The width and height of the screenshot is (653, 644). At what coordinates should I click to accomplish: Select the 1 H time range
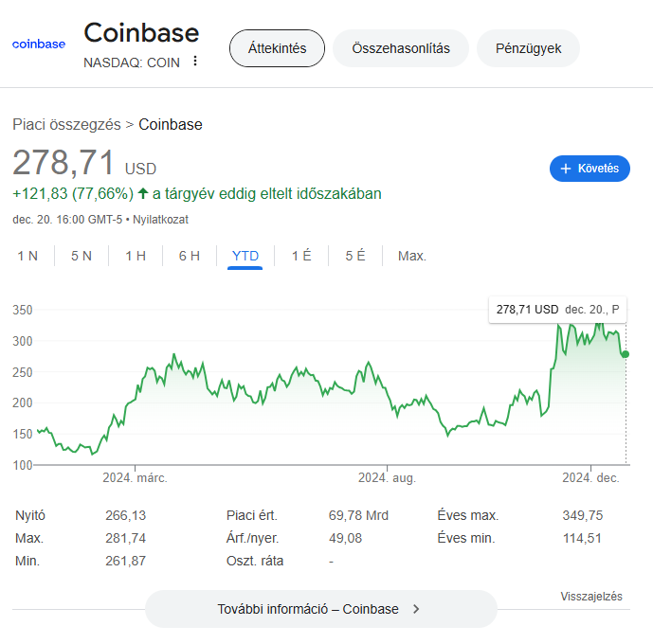coord(136,256)
